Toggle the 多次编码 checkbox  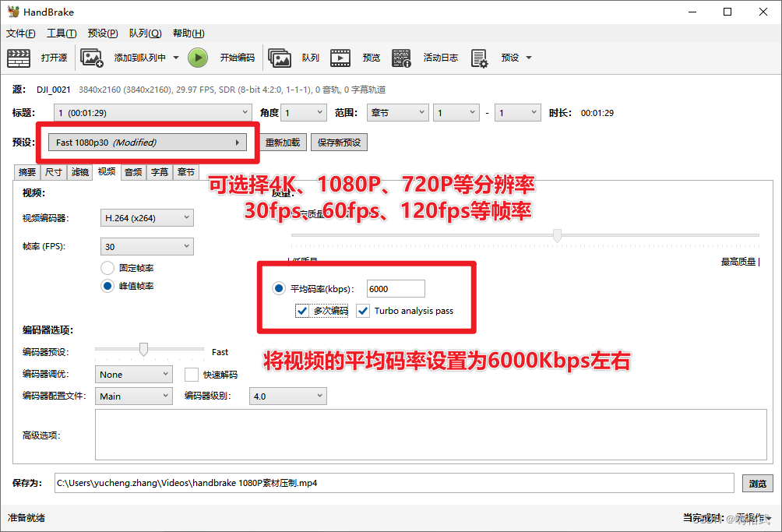point(301,311)
